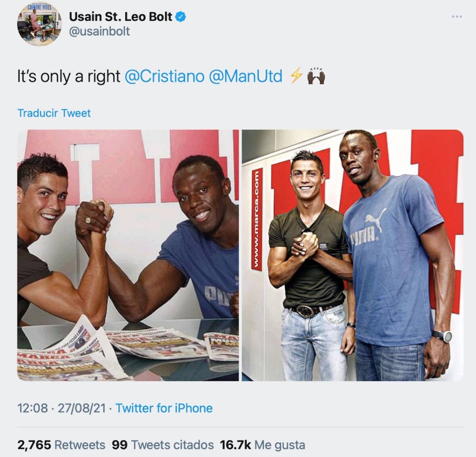This screenshot has width=476, height=457.
Task: Click the @usainbolt handle
Action: click(x=99, y=32)
